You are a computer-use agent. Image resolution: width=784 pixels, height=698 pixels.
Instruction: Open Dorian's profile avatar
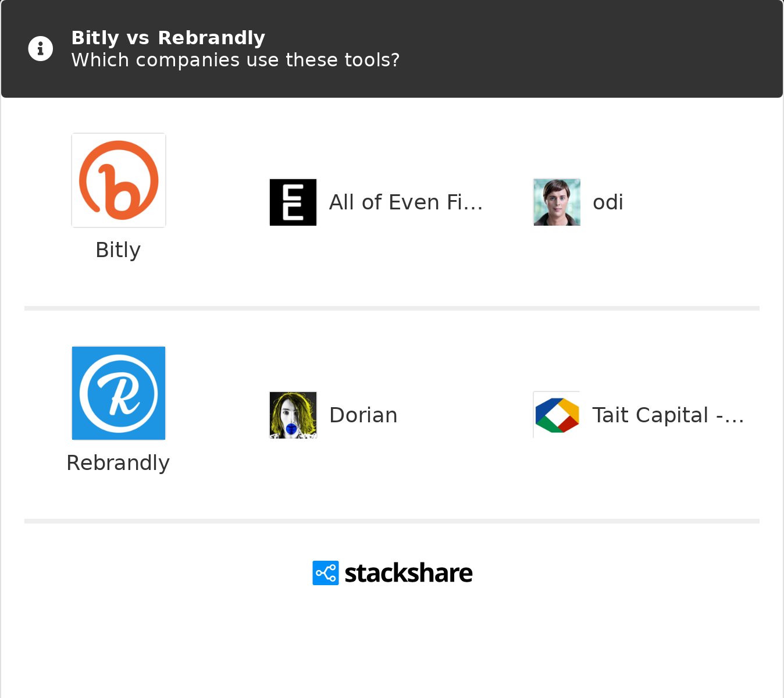293,415
